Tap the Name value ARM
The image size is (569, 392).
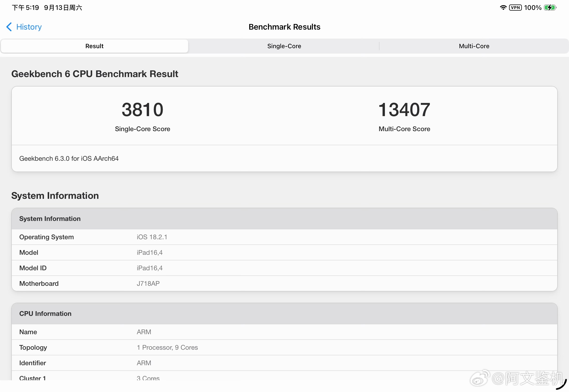pyautogui.click(x=144, y=332)
